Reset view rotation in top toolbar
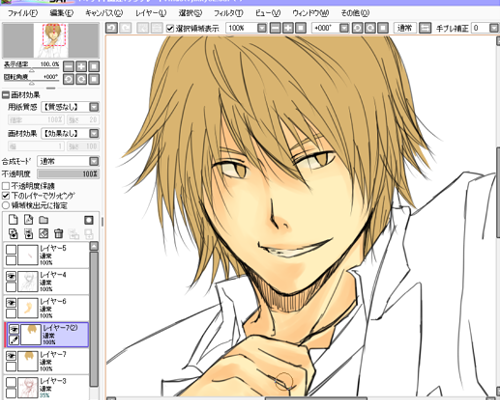 (x=383, y=28)
